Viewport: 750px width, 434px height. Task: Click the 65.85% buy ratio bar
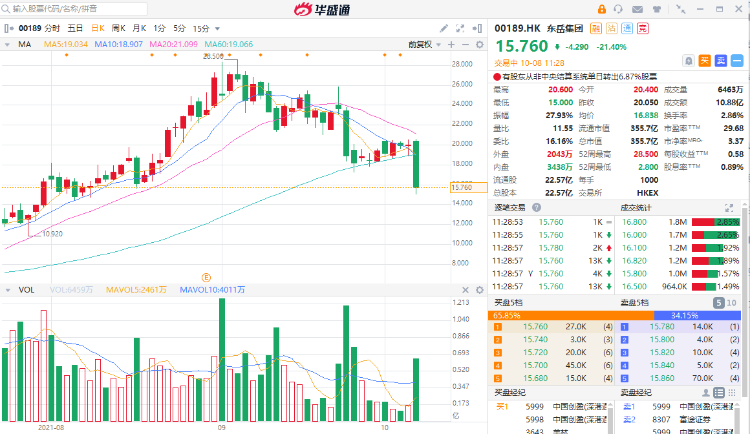[x=571, y=315]
